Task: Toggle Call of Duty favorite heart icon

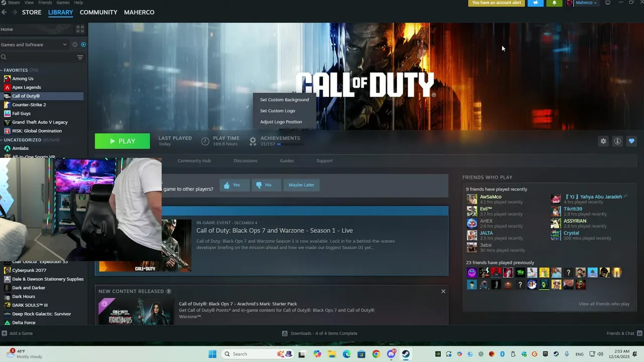Action: pyautogui.click(x=631, y=141)
